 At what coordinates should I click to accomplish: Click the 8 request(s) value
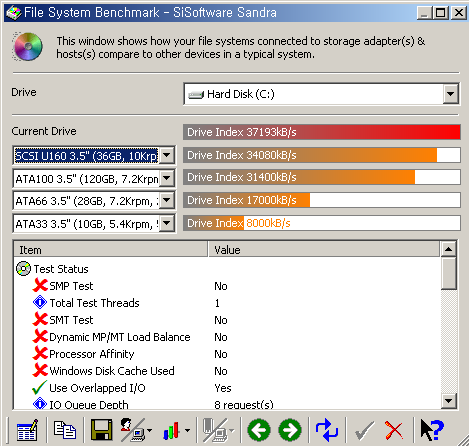[244, 405]
